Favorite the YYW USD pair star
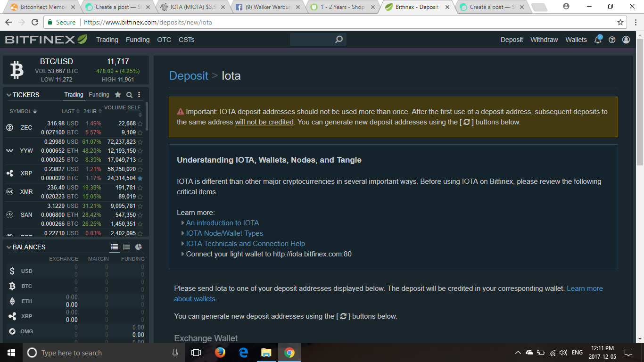 coord(140,142)
